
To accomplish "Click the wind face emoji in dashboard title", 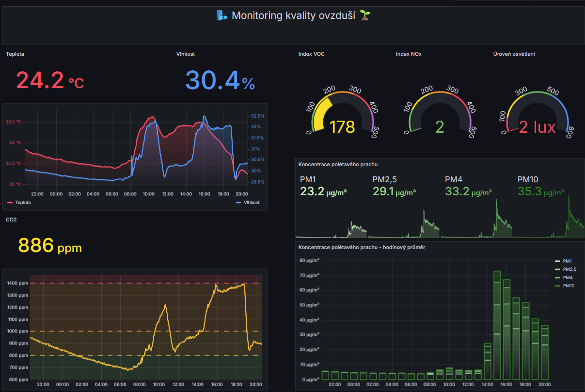I will (x=222, y=16).
